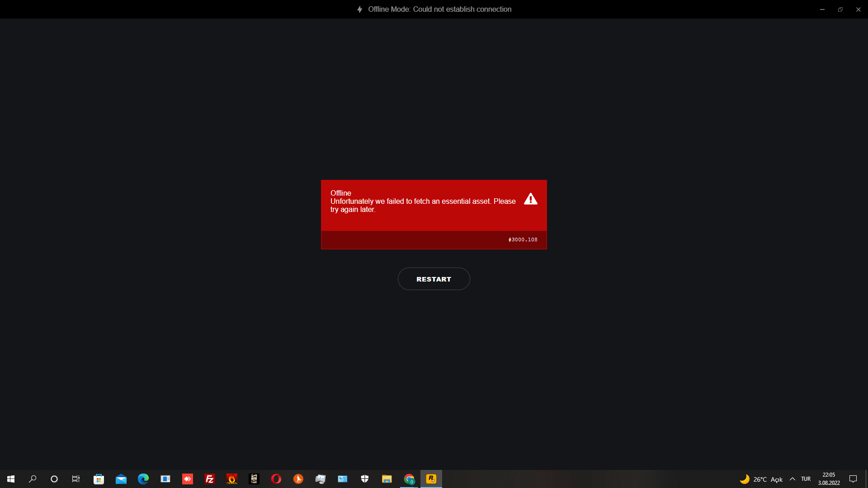This screenshot has height=488, width=868.
Task: Click the lightning bolt offline mode icon
Action: click(360, 9)
